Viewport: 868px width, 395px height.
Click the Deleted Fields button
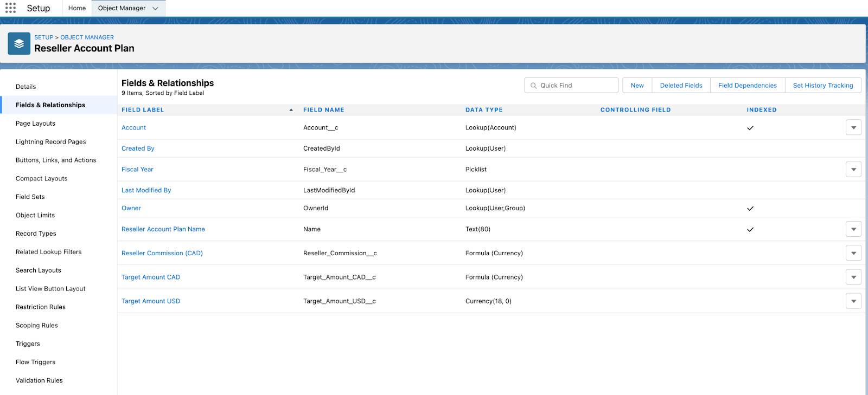click(x=681, y=86)
